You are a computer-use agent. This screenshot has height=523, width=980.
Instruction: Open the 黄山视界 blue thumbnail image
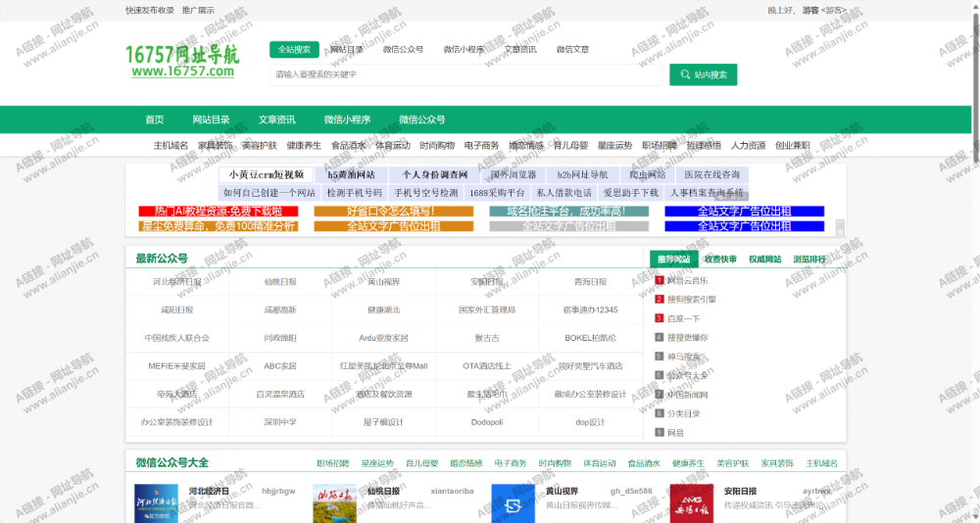click(514, 503)
